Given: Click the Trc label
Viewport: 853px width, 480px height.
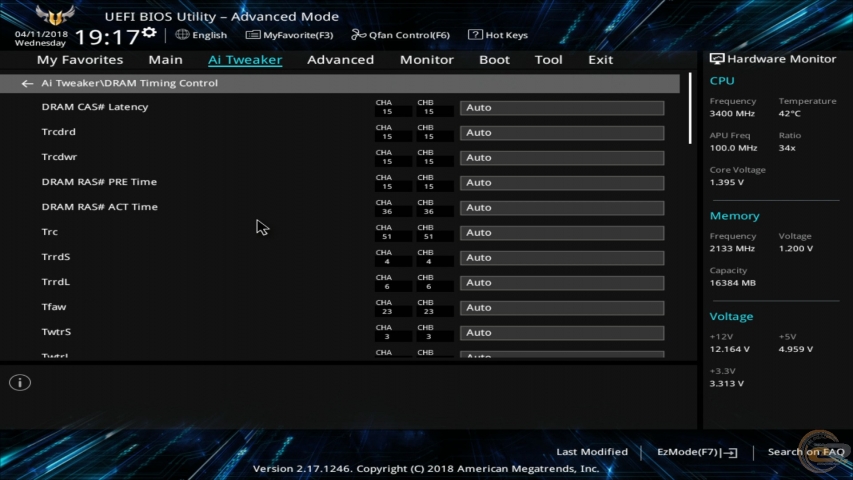Looking at the screenshot, I should pos(50,232).
